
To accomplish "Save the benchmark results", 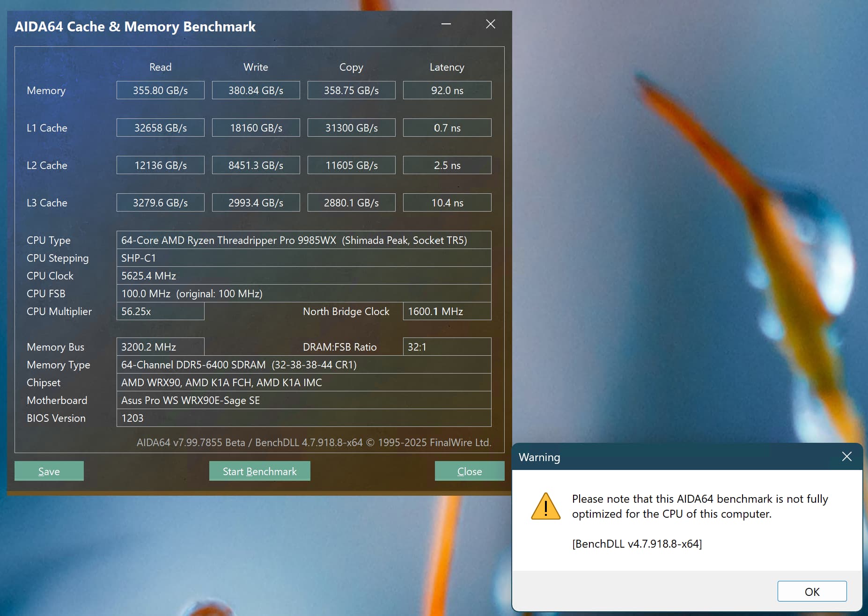I will pyautogui.click(x=49, y=471).
